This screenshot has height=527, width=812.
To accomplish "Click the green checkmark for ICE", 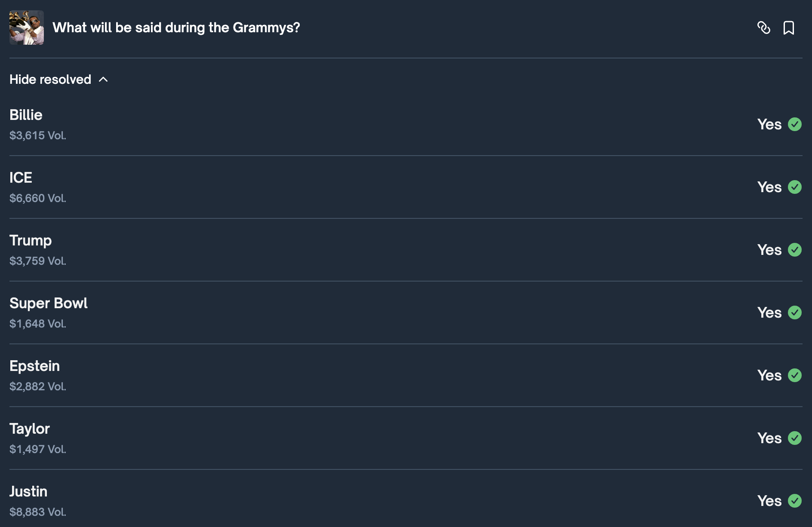I will click(x=794, y=187).
